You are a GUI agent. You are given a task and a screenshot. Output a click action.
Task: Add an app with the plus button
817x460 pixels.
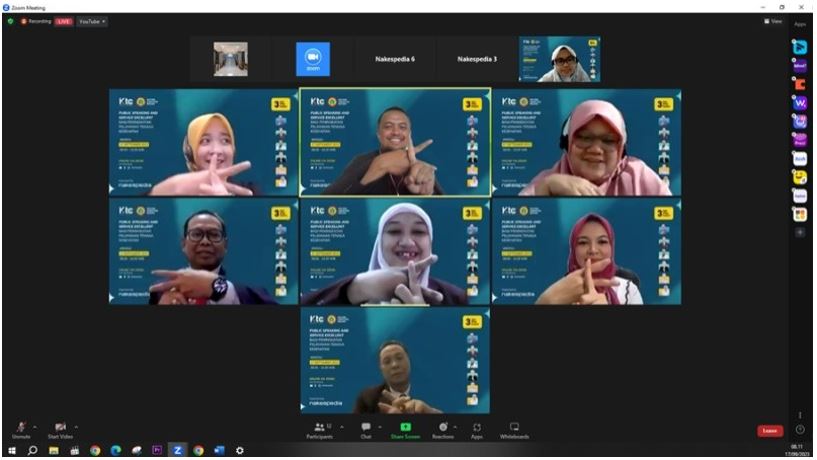[799, 232]
